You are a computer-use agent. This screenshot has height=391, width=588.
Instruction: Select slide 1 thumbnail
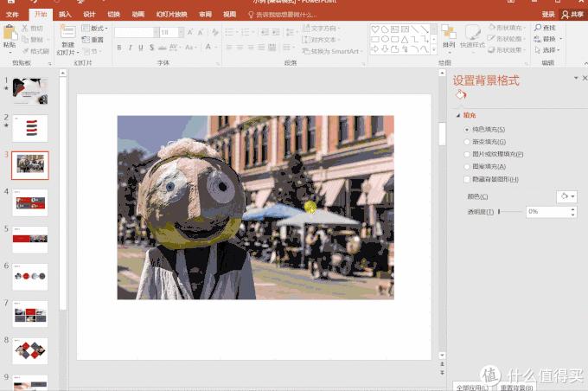(30, 91)
